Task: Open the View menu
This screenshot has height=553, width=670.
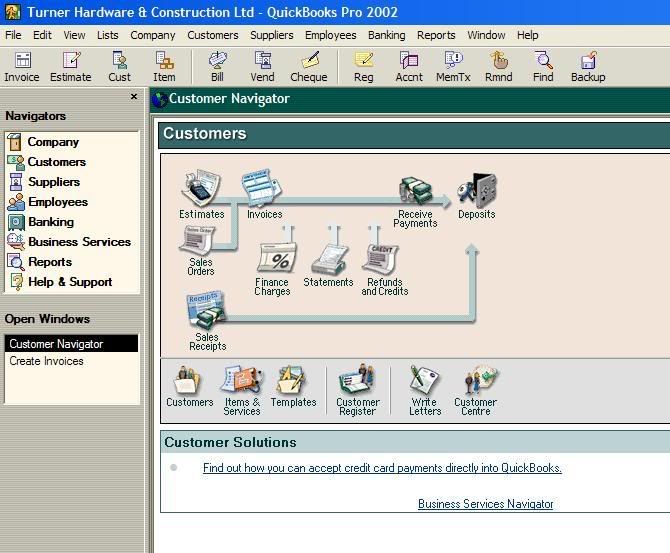Action: tap(74, 35)
